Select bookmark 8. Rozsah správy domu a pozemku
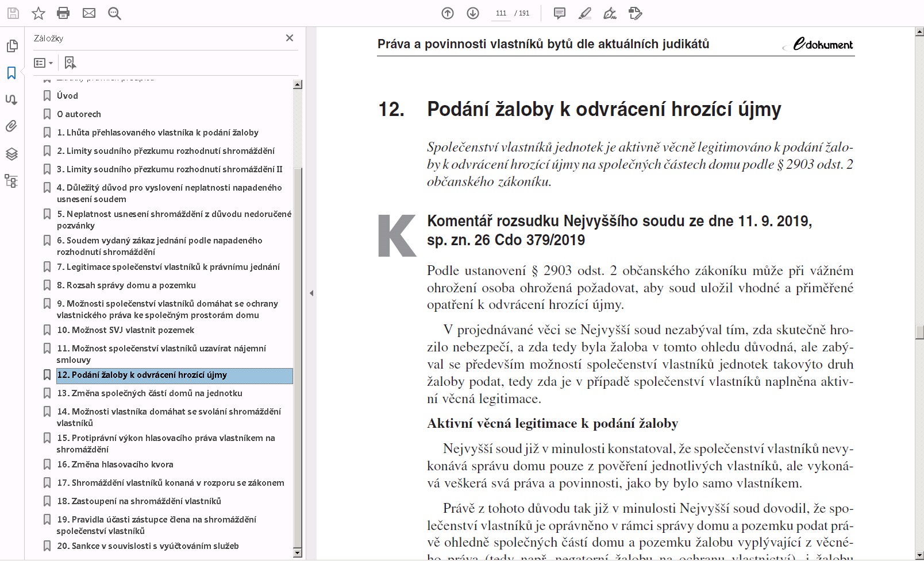 [x=126, y=285]
